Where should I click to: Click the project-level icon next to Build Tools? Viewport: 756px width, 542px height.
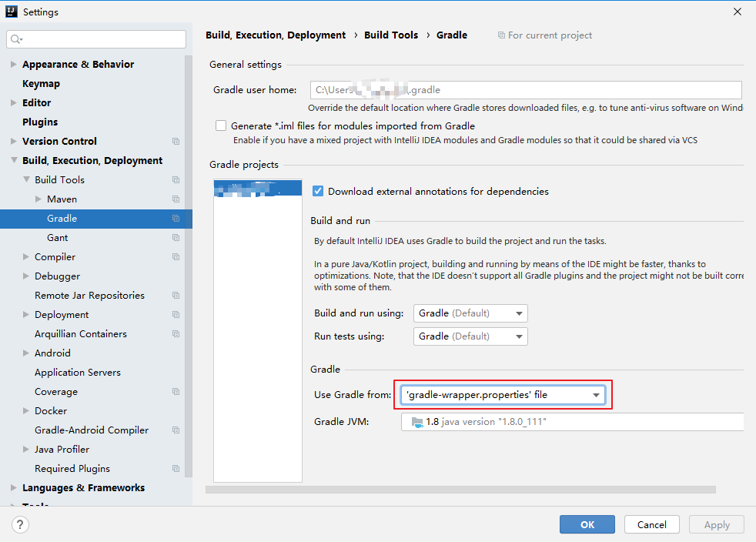[x=176, y=180]
